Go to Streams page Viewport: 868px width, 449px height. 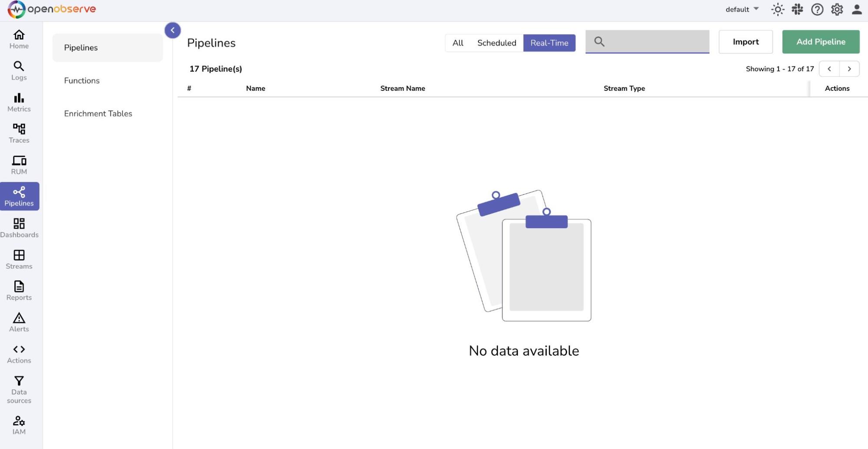[x=19, y=259]
